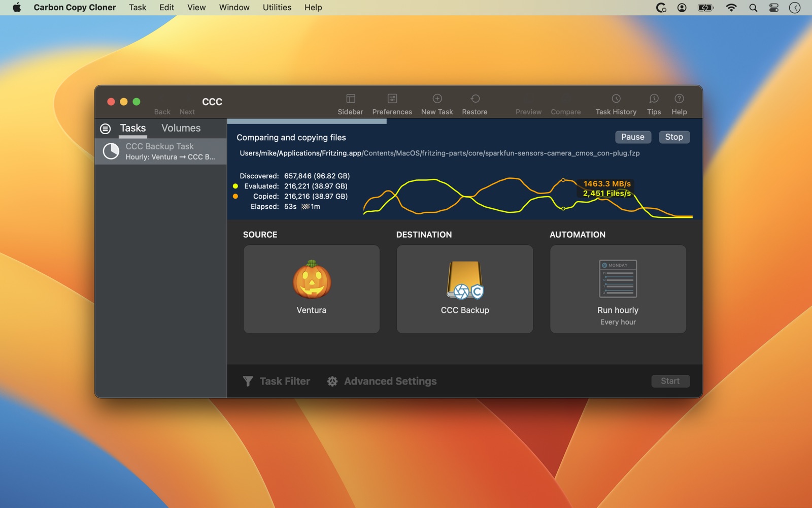Click the Task Filter label
Image resolution: width=812 pixels, height=508 pixels.
(x=285, y=381)
